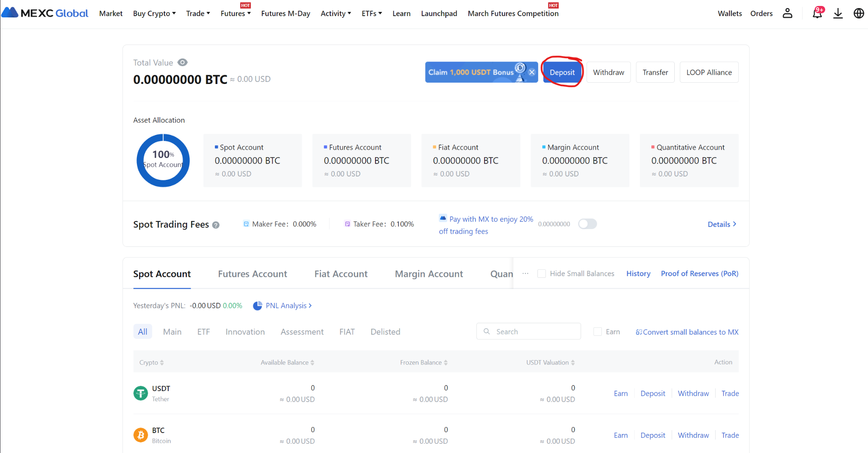The height and width of the screenshot is (453, 868).
Task: Sort by the Crypto column arrows
Action: pos(162,363)
